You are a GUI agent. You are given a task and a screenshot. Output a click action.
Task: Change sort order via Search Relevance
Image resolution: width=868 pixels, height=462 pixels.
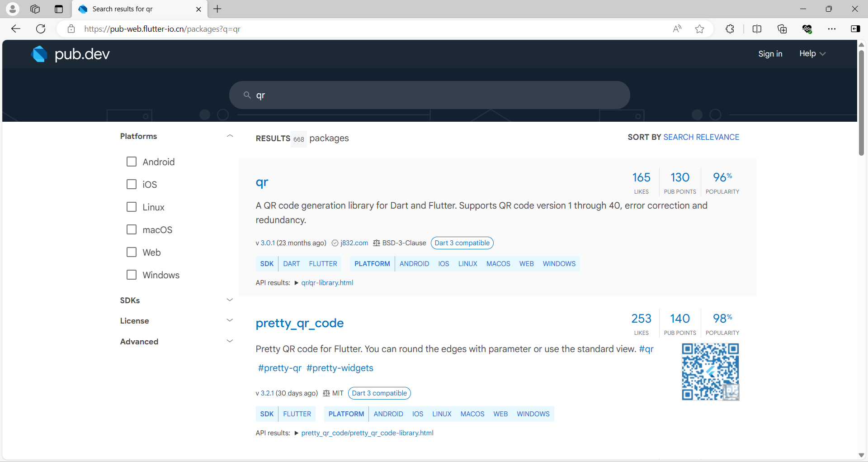point(701,137)
